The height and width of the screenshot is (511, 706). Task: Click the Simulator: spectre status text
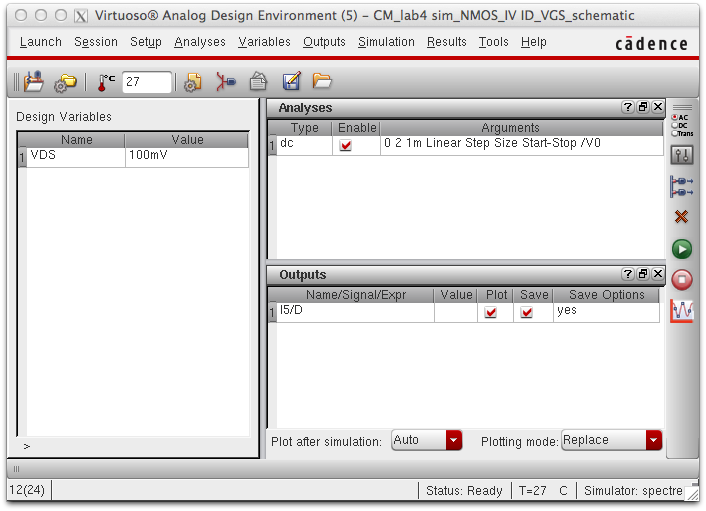[x=633, y=490]
